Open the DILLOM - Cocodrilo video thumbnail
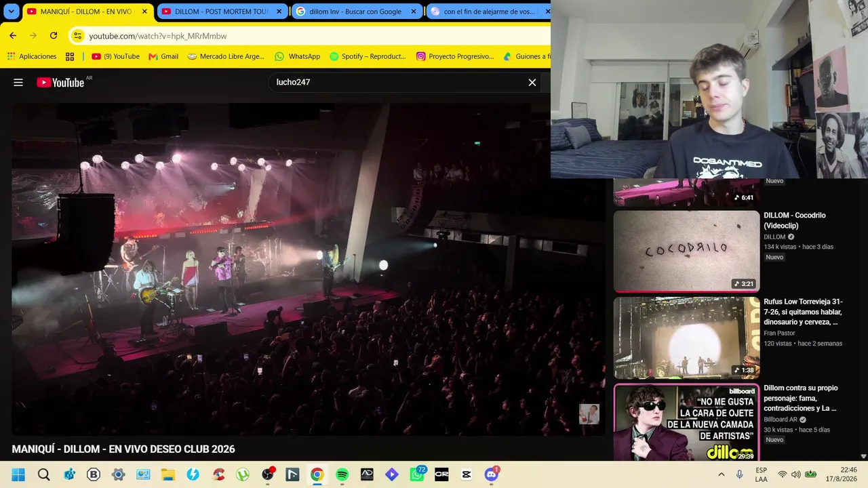The image size is (868, 488). pos(686,251)
